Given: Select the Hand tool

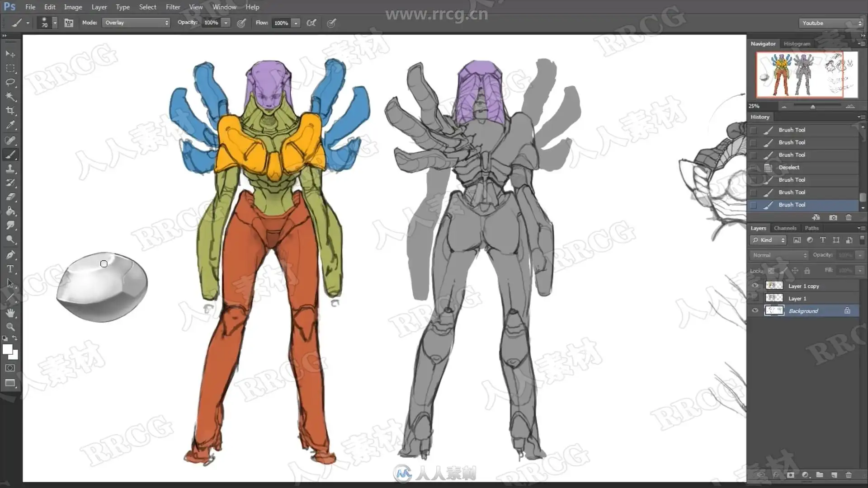Looking at the screenshot, I should (10, 312).
